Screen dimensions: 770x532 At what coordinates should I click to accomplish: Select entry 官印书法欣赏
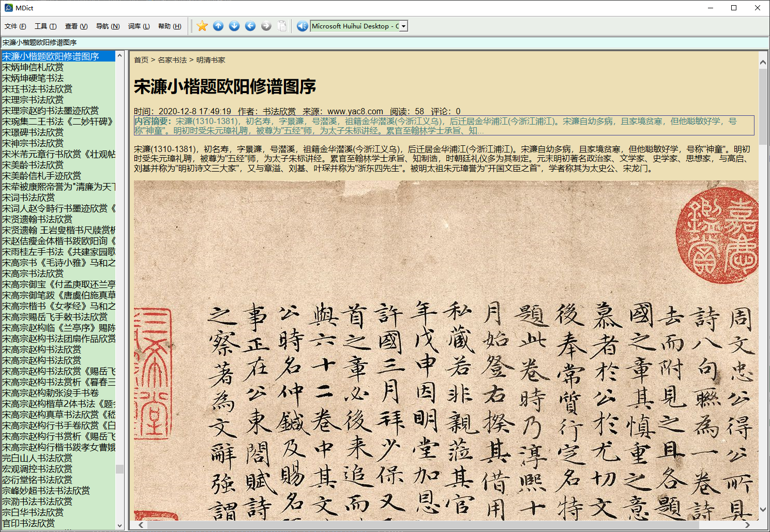28,523
